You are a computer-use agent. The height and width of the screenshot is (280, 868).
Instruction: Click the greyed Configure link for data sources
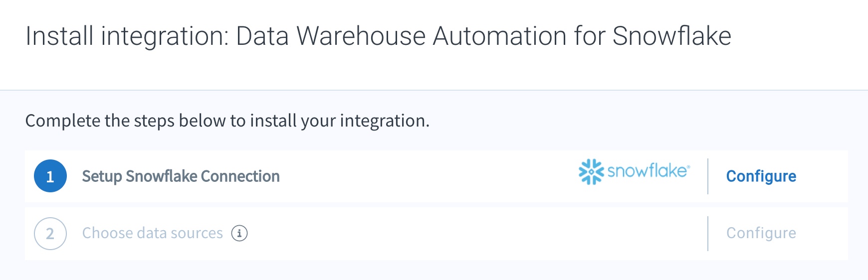(761, 233)
